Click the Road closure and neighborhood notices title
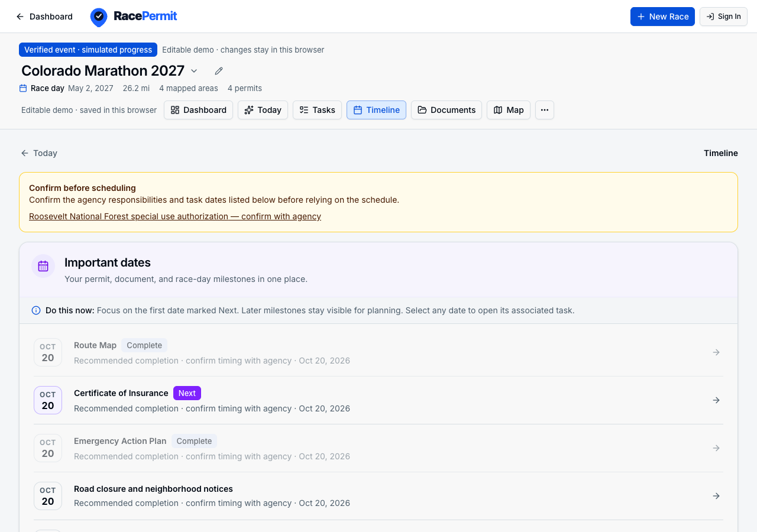Viewport: 757px width, 532px height. 153,489
